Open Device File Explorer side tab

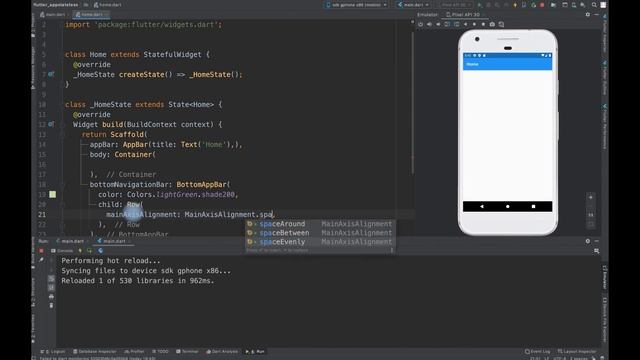(x=604, y=319)
